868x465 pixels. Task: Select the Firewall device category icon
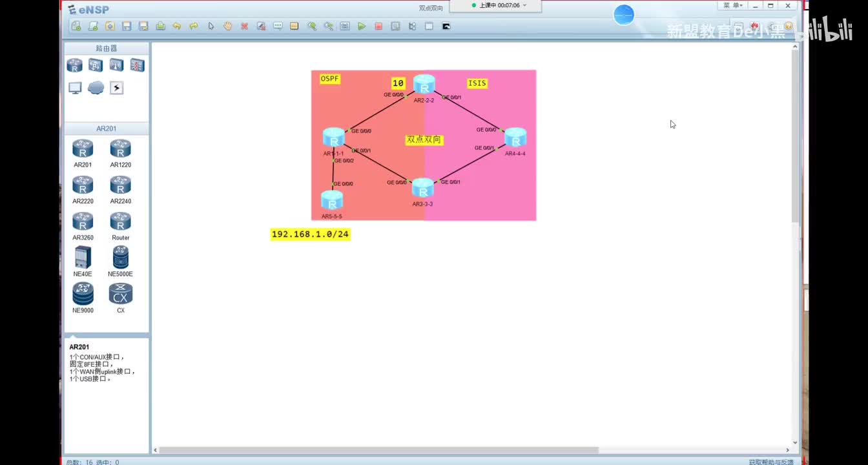137,65
